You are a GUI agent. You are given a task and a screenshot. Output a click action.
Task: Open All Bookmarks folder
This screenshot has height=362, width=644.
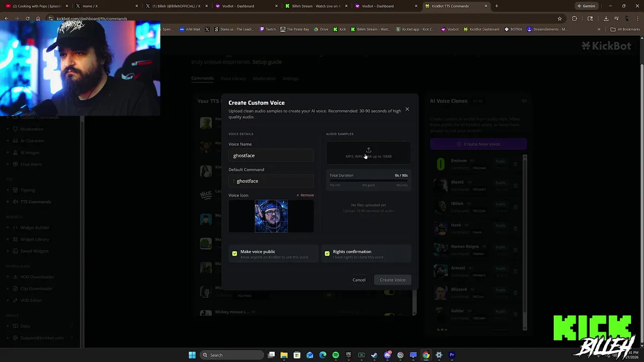(625, 29)
